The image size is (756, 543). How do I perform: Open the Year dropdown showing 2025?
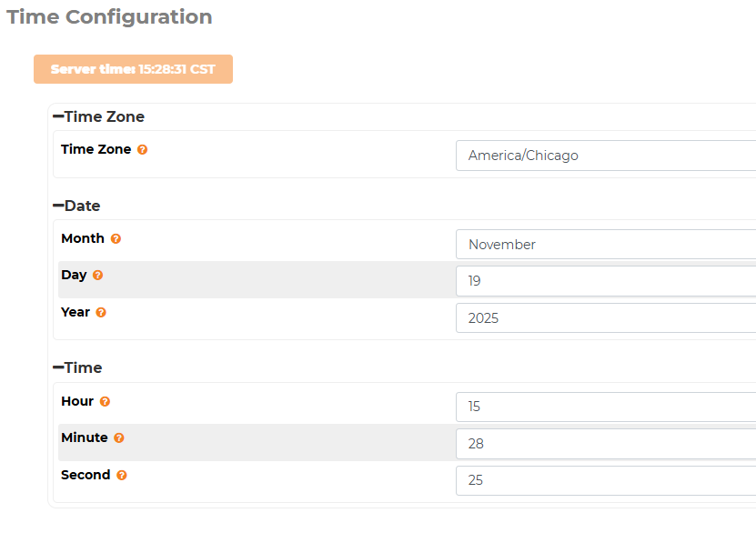pos(605,318)
